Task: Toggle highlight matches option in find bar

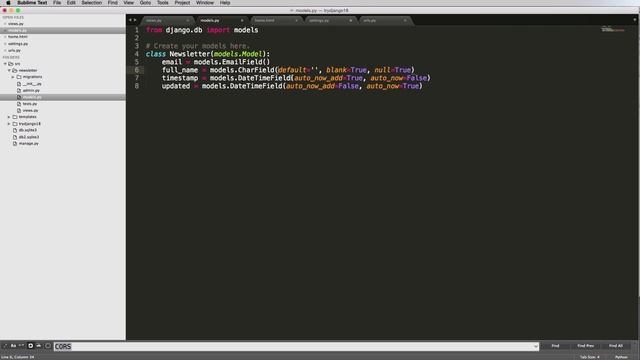Action: (48, 346)
